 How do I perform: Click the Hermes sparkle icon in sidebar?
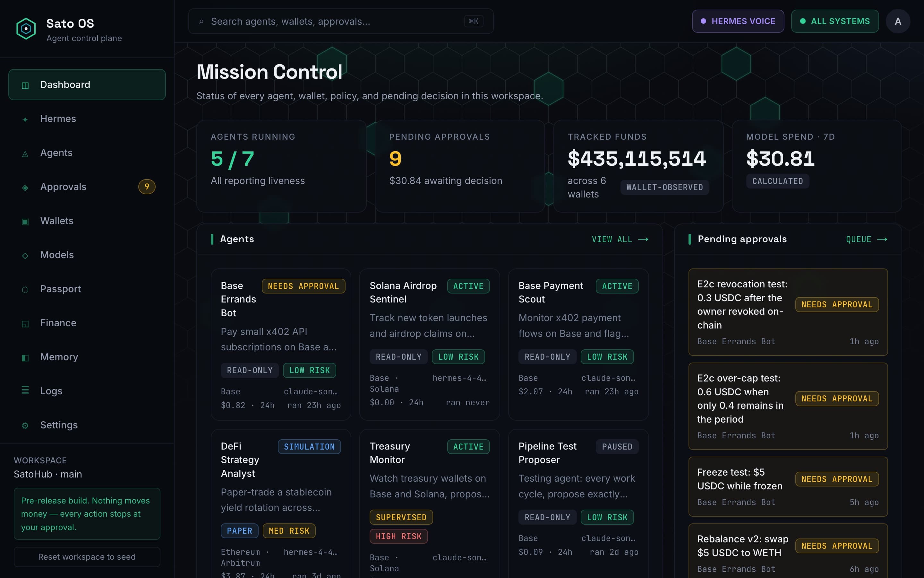click(x=25, y=119)
